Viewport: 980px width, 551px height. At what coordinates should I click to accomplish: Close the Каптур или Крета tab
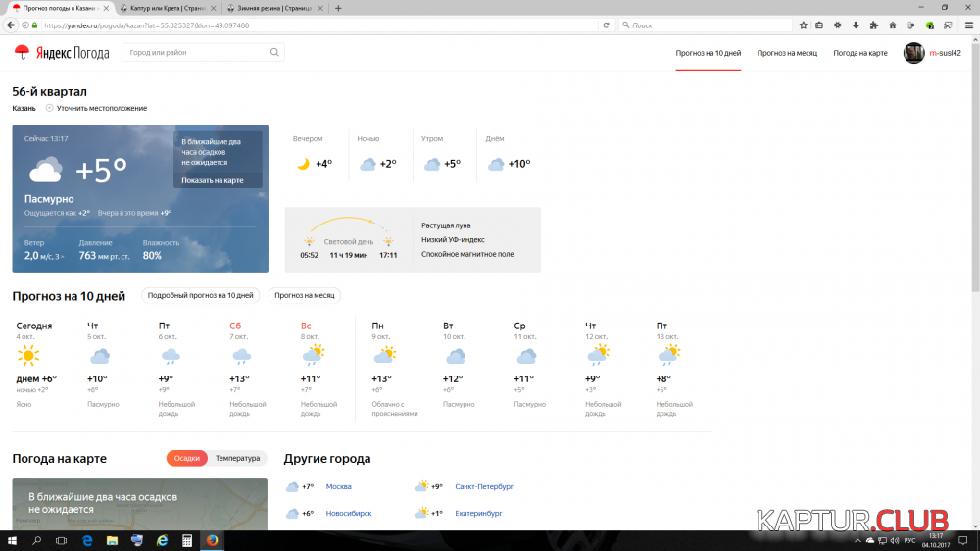tap(213, 8)
